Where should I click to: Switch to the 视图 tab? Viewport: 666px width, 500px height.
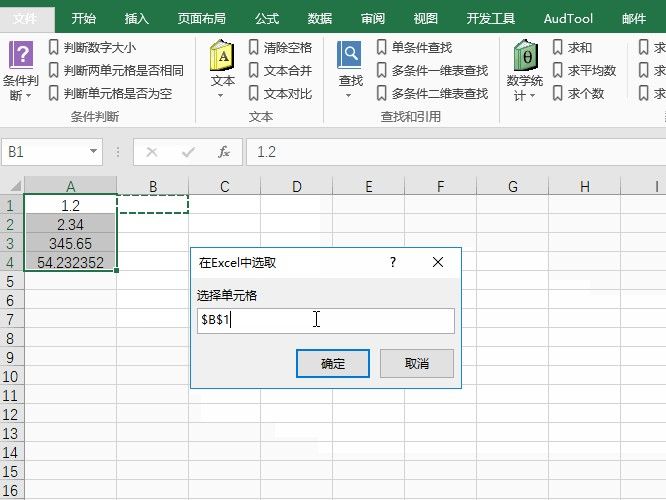click(x=426, y=19)
